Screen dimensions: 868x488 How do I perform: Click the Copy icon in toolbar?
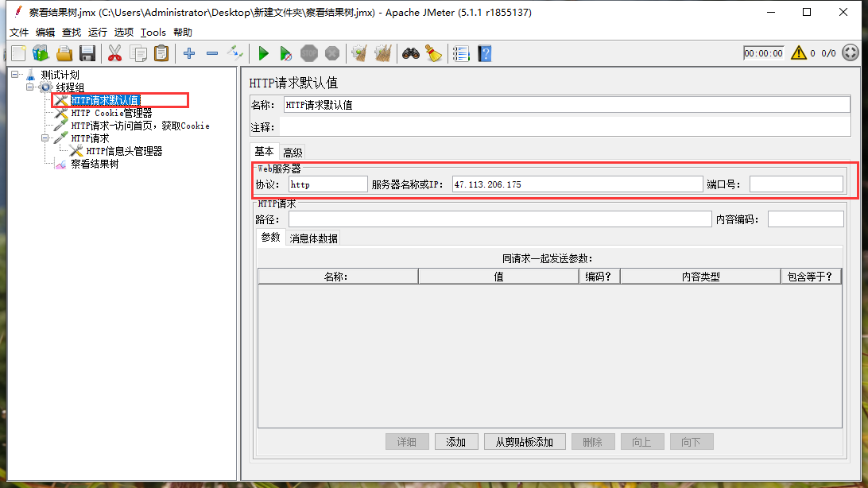tap(138, 54)
